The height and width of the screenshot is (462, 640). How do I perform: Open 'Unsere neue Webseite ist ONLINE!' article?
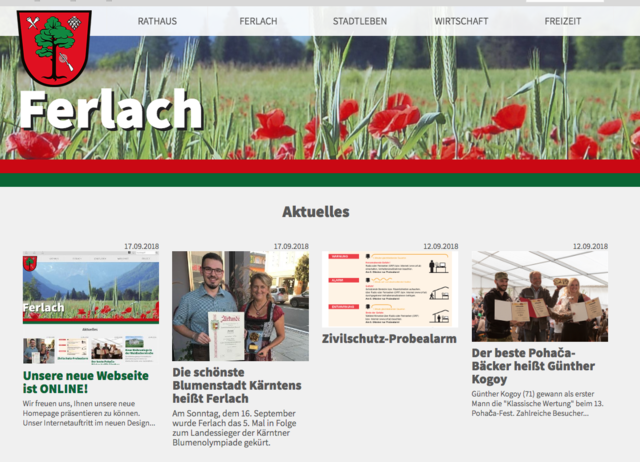tap(86, 382)
